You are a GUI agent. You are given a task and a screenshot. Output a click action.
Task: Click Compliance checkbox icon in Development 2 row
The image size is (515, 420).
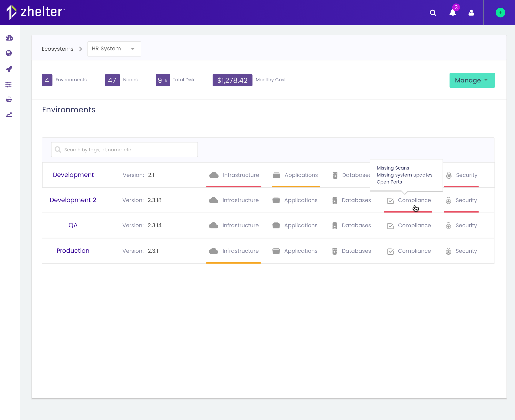click(390, 201)
